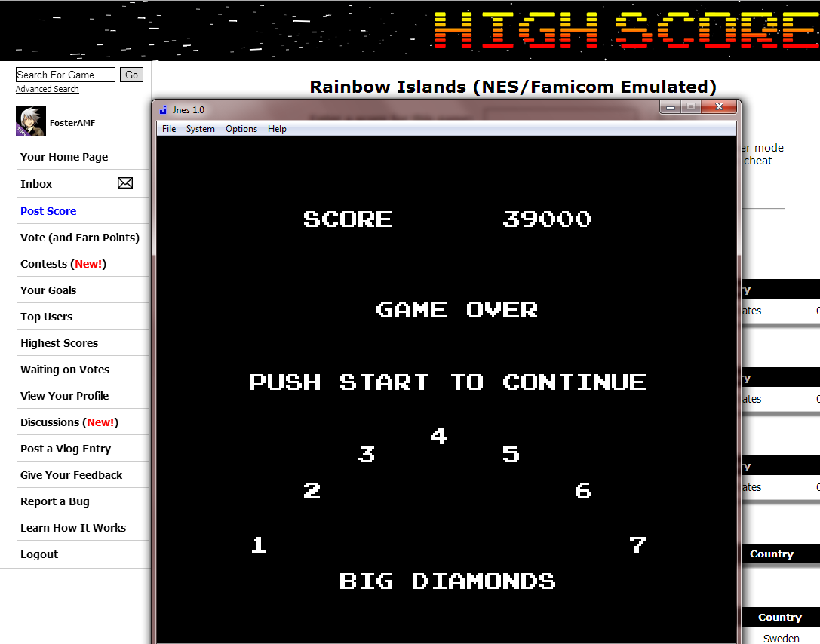Go to Your Home Page
Screen dimensions: 820x644
64,157
